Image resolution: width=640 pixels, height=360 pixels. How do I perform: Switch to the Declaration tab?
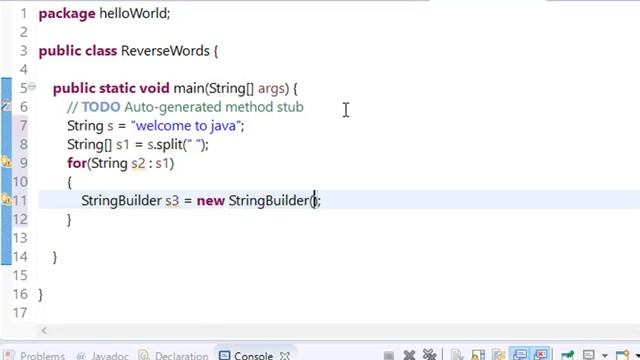point(174,356)
